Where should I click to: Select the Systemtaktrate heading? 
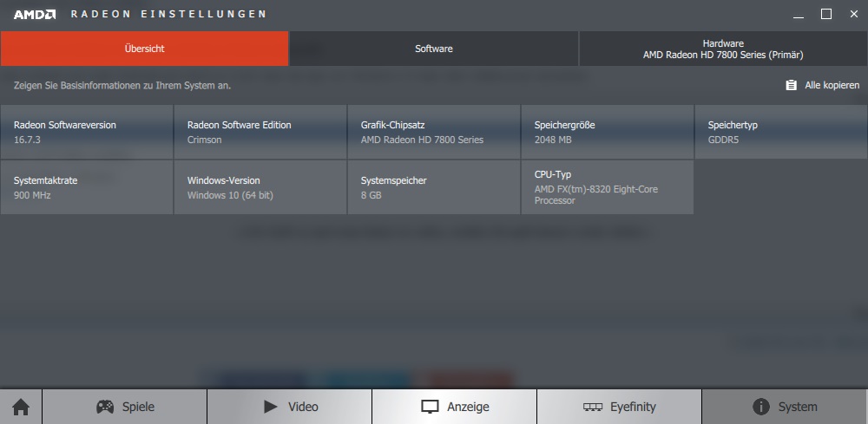point(45,180)
